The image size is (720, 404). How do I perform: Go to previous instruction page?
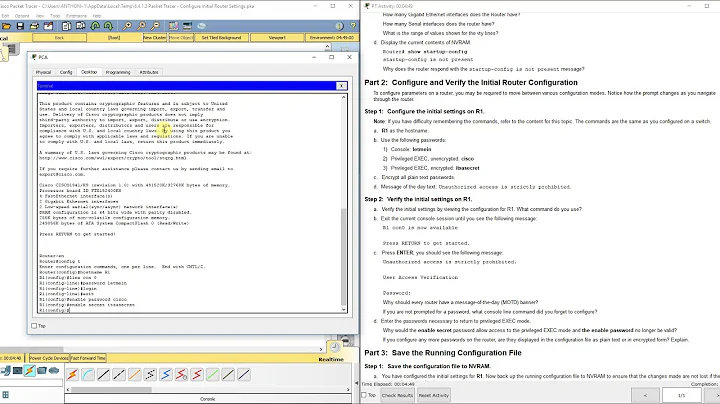click(x=645, y=395)
